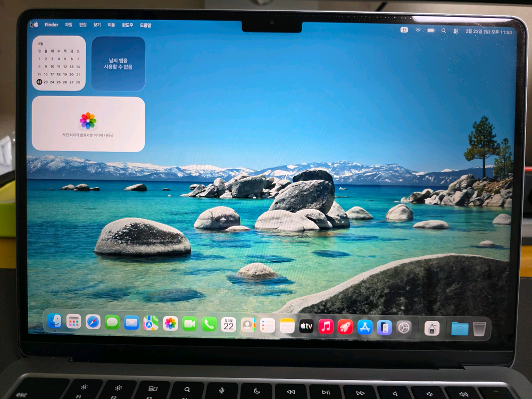Image resolution: width=532 pixels, height=399 pixels.
Task: Open System Settings from the Dock
Action: coord(404,327)
